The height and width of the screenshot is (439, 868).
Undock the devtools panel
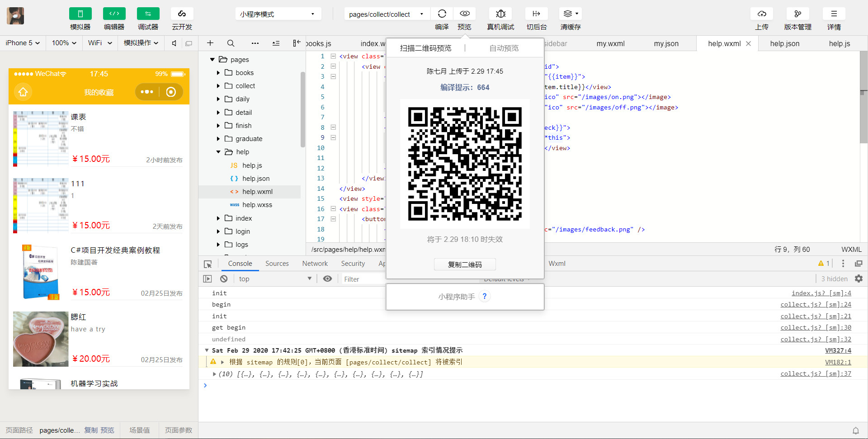click(x=859, y=264)
